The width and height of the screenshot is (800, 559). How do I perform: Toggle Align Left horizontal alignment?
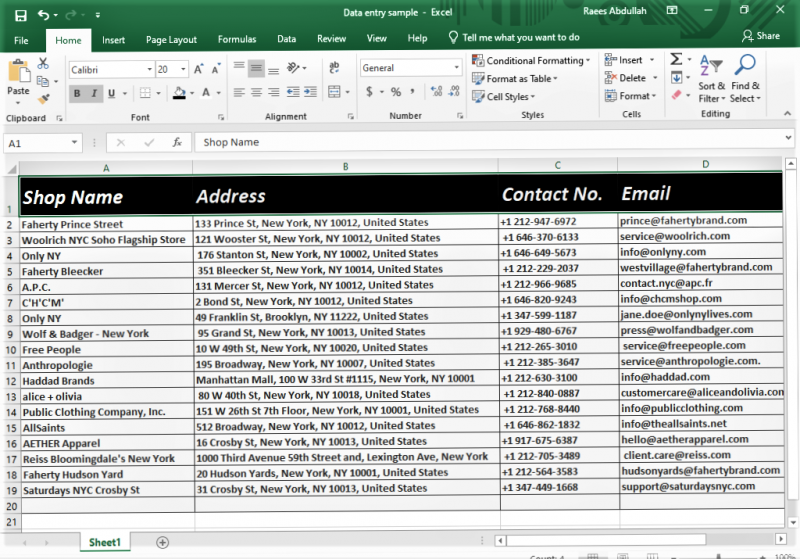point(239,92)
